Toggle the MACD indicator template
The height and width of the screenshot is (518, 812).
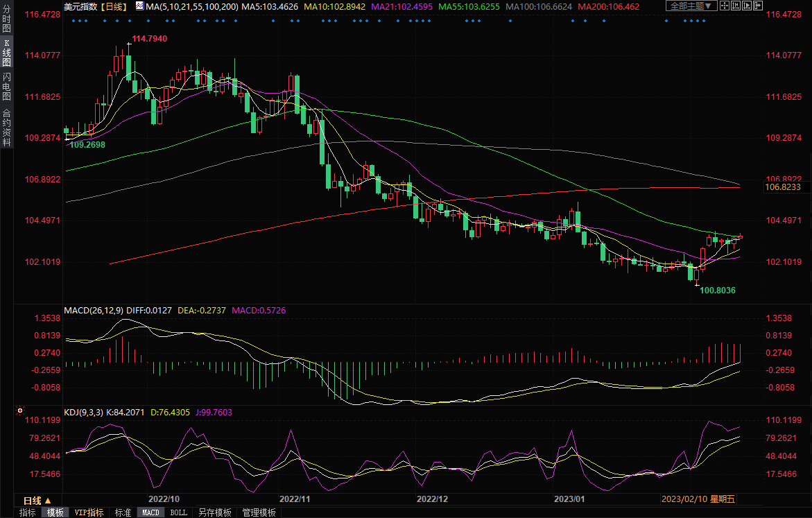click(150, 512)
